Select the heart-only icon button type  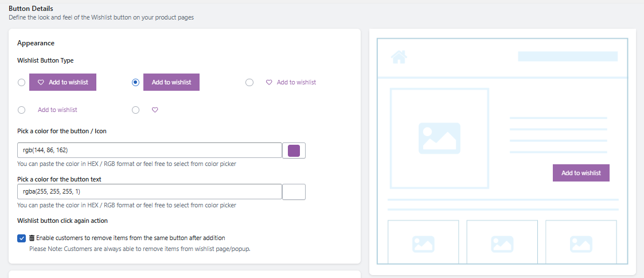click(x=135, y=110)
